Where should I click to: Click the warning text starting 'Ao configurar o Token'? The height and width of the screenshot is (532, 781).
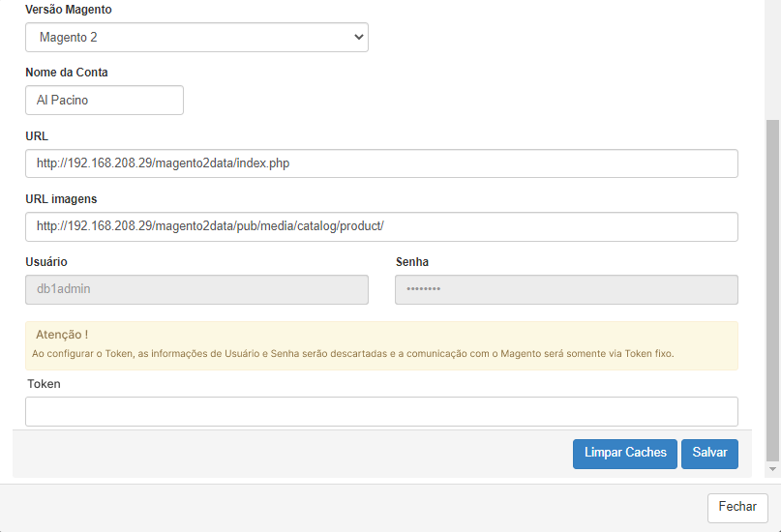coord(352,354)
